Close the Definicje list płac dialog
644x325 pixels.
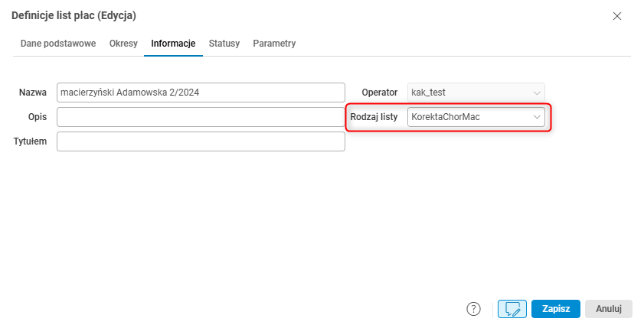pyautogui.click(x=619, y=15)
